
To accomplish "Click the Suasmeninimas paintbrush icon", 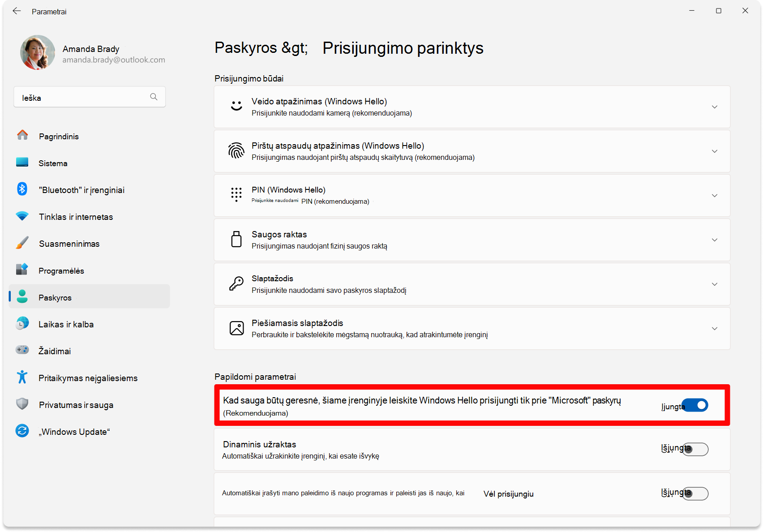I will (x=22, y=243).
